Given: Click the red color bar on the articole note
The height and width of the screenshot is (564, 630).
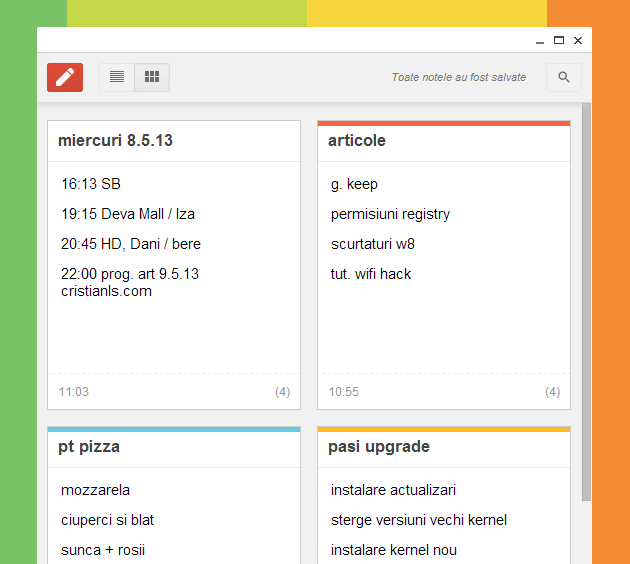Looking at the screenshot, I should coord(444,124).
